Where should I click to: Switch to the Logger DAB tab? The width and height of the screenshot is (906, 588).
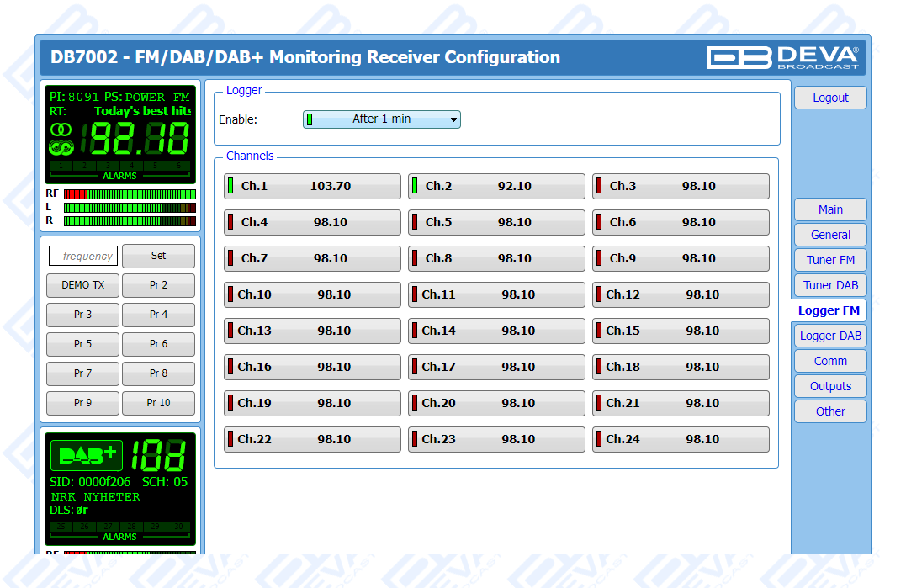[829, 336]
